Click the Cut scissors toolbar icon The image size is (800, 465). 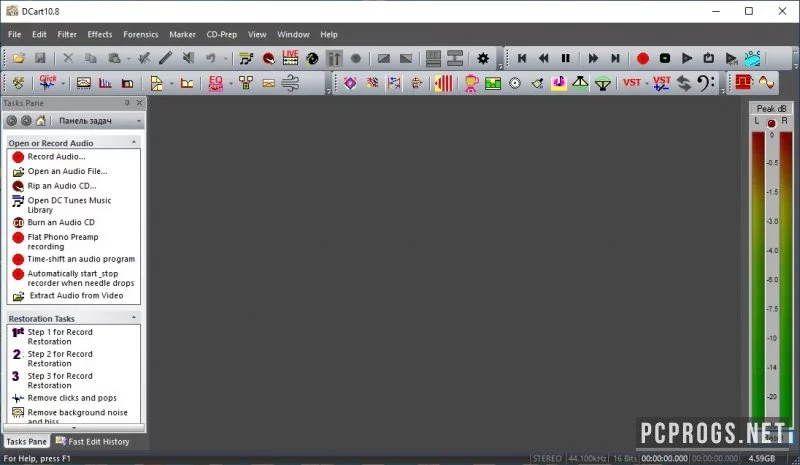[68, 58]
